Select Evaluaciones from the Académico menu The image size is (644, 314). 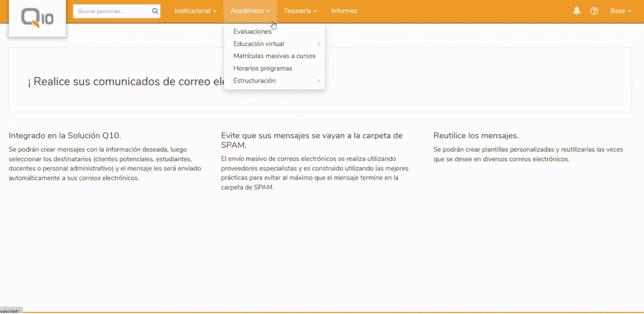tap(252, 31)
